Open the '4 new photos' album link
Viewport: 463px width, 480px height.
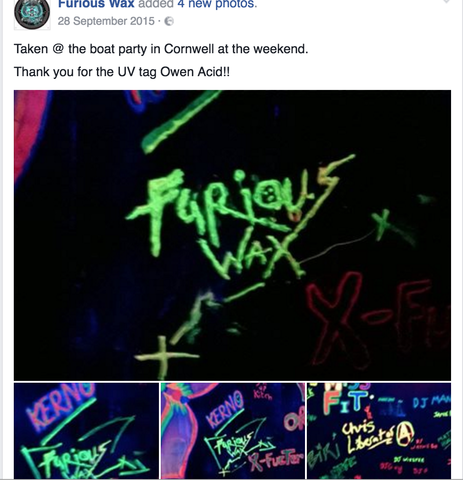point(216,4)
